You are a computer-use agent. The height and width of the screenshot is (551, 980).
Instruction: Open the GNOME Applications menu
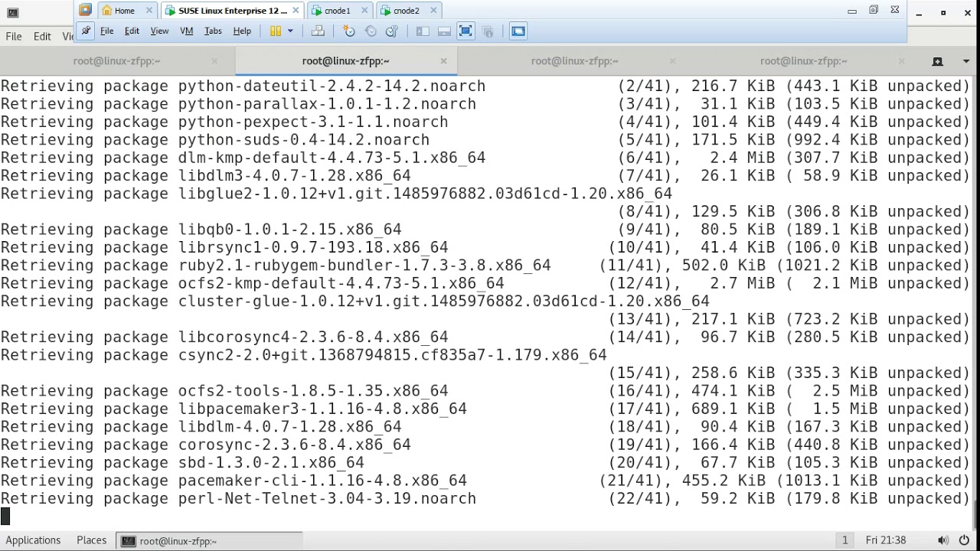(33, 540)
